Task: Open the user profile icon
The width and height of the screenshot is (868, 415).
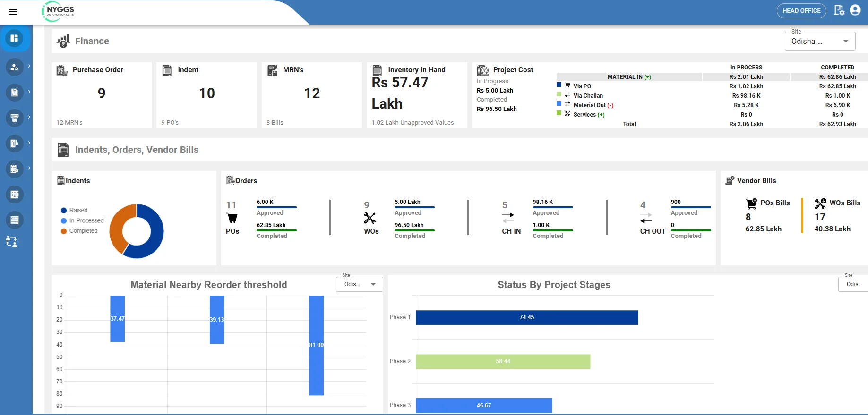Action: pos(855,10)
